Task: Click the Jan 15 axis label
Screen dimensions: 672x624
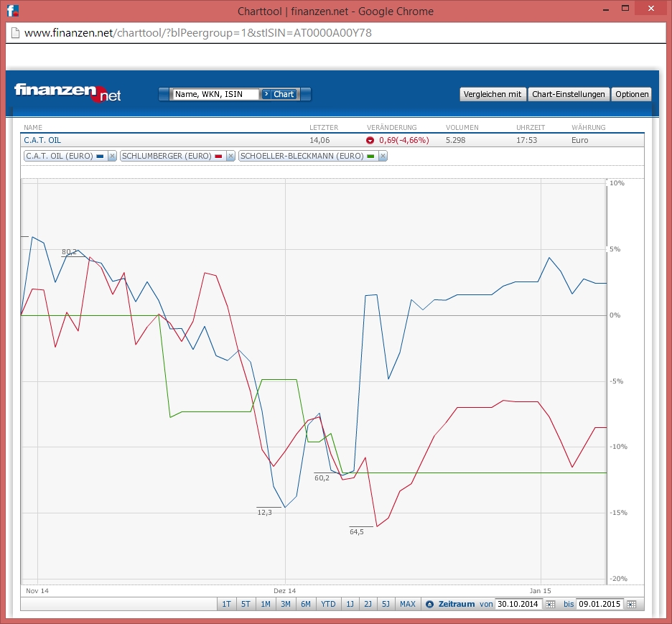Action: [x=540, y=590]
